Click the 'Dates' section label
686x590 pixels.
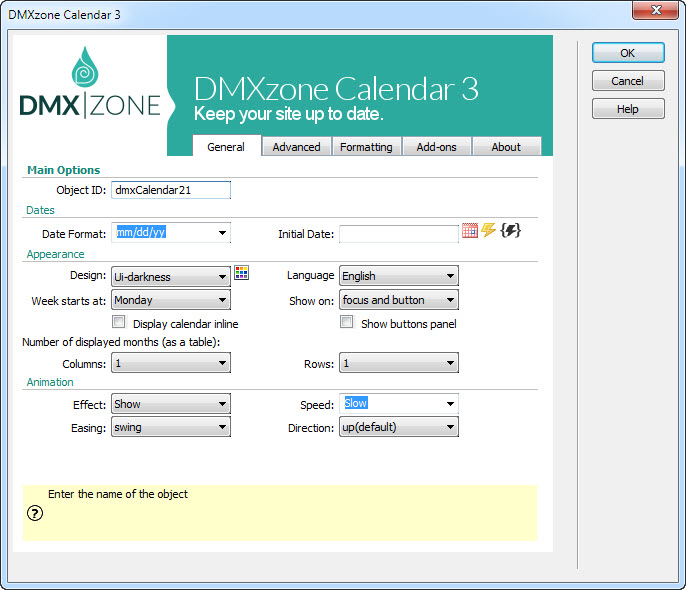pyautogui.click(x=40, y=210)
